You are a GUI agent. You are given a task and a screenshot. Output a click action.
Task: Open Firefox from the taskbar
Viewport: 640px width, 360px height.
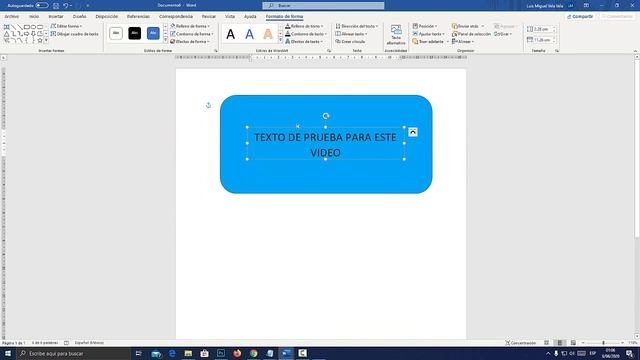click(237, 353)
